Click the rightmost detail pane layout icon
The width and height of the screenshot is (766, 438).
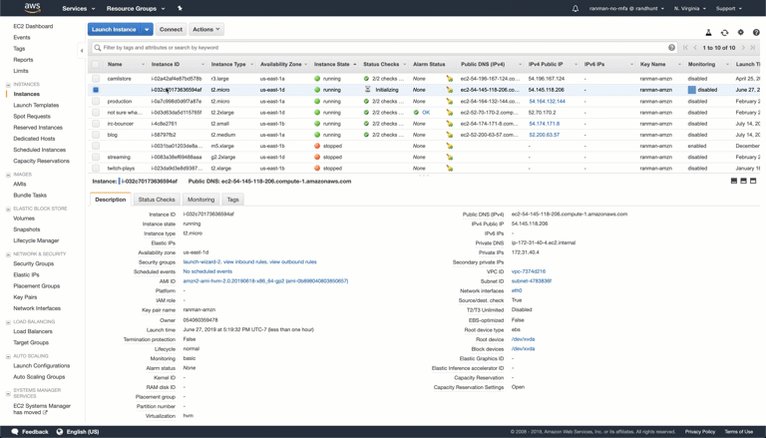point(753,181)
